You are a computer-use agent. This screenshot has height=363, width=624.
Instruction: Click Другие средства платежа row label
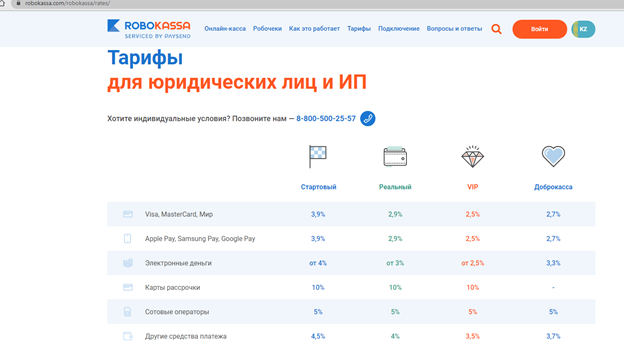coord(185,336)
